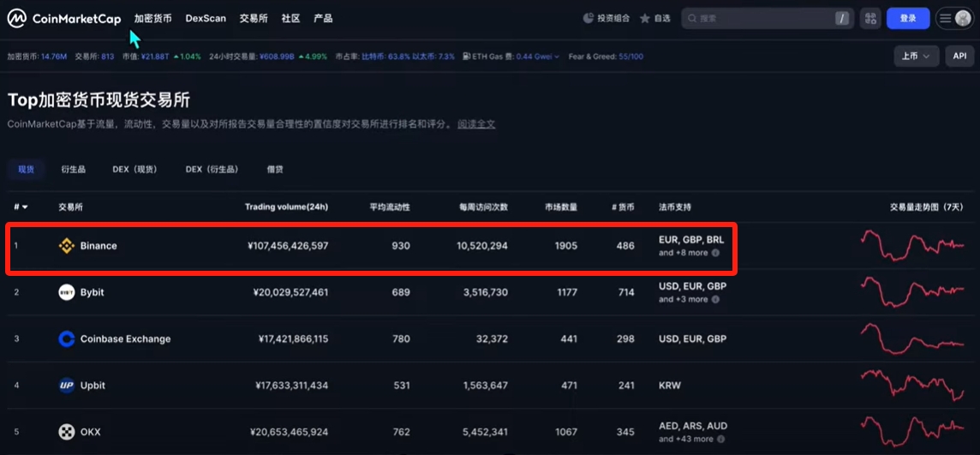The width and height of the screenshot is (980, 455).
Task: Click the QR code icon beside login
Action: (x=870, y=19)
